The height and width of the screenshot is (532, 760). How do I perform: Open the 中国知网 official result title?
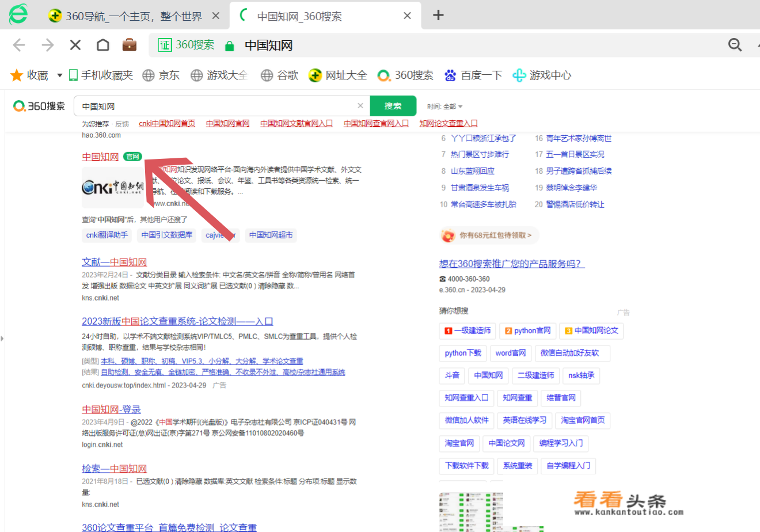click(x=100, y=157)
